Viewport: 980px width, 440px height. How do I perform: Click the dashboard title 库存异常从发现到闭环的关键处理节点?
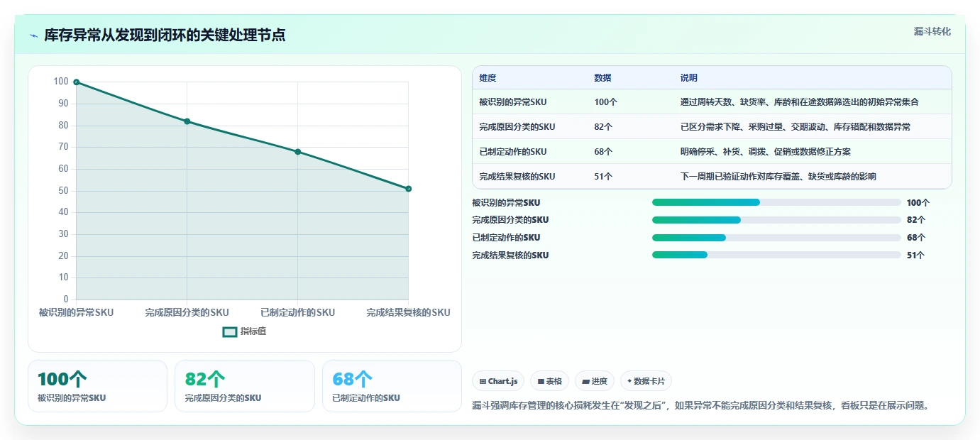click(165, 35)
